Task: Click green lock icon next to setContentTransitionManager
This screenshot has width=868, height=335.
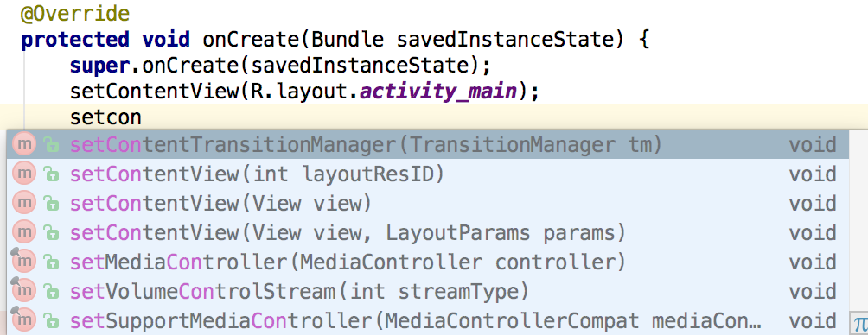Action: coord(52,145)
